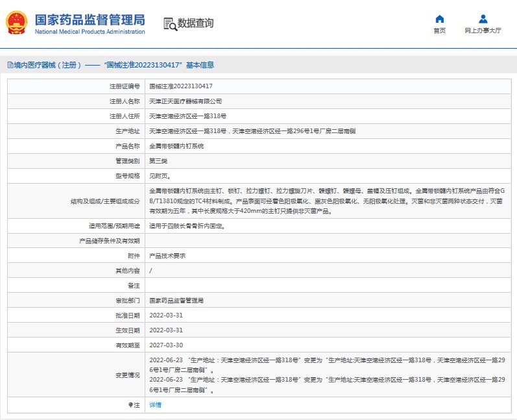Screen dimensions: 517x420
Task: Click the 数据查询 magnifier document icon
Action: pyautogui.click(x=170, y=24)
